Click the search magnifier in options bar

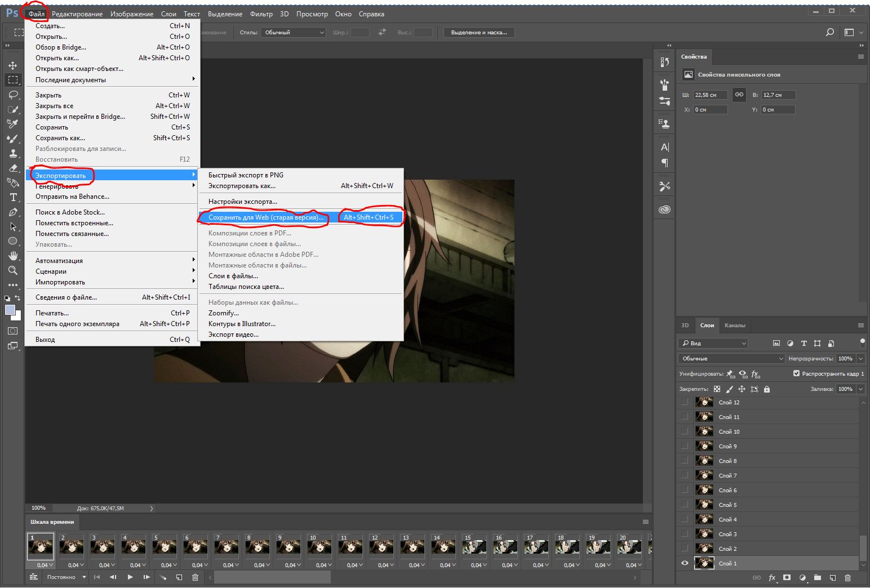pyautogui.click(x=829, y=33)
